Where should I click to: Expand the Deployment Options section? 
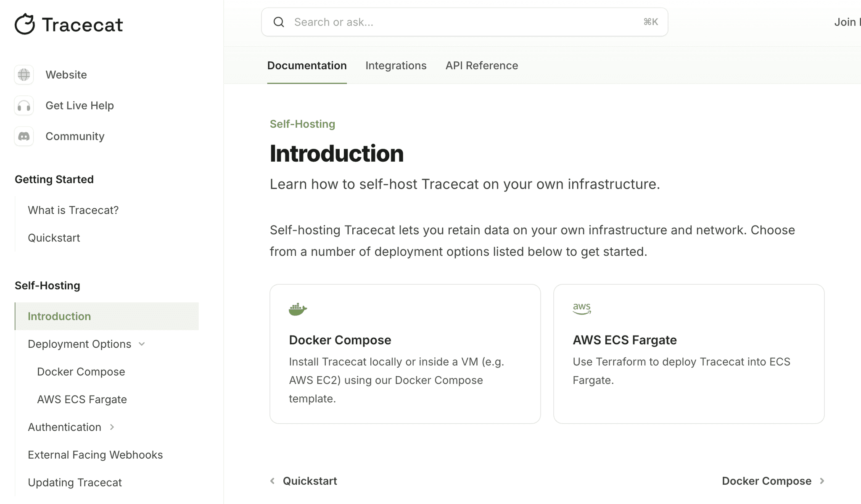click(x=79, y=344)
